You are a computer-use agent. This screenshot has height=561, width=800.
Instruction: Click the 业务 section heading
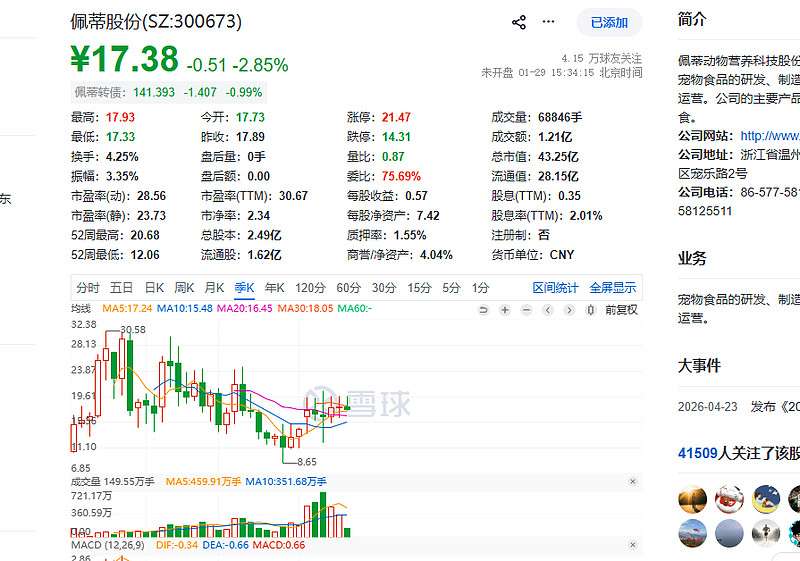[692, 258]
